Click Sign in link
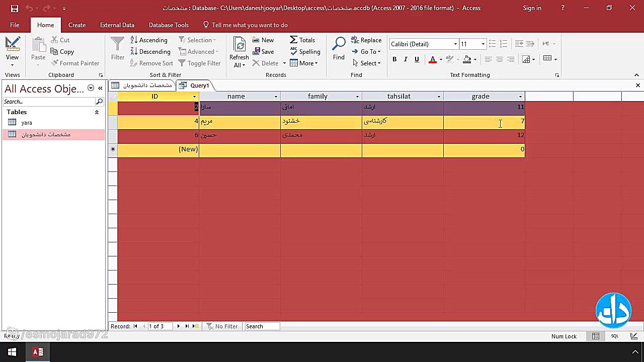Screen dimensions: 644x362 [532, 8]
